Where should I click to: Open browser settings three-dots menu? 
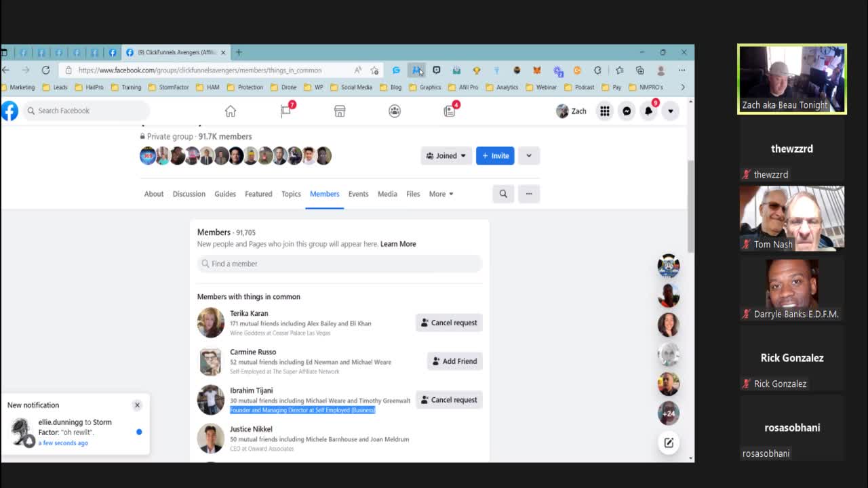pyautogui.click(x=682, y=70)
